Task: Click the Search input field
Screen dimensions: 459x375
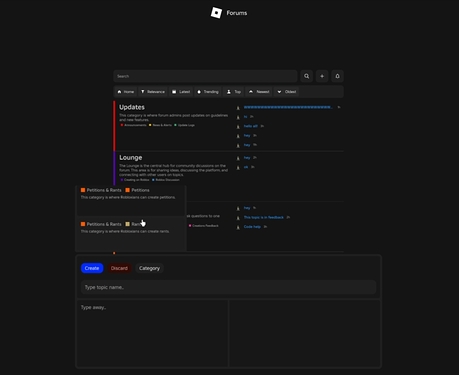Action: [x=205, y=76]
